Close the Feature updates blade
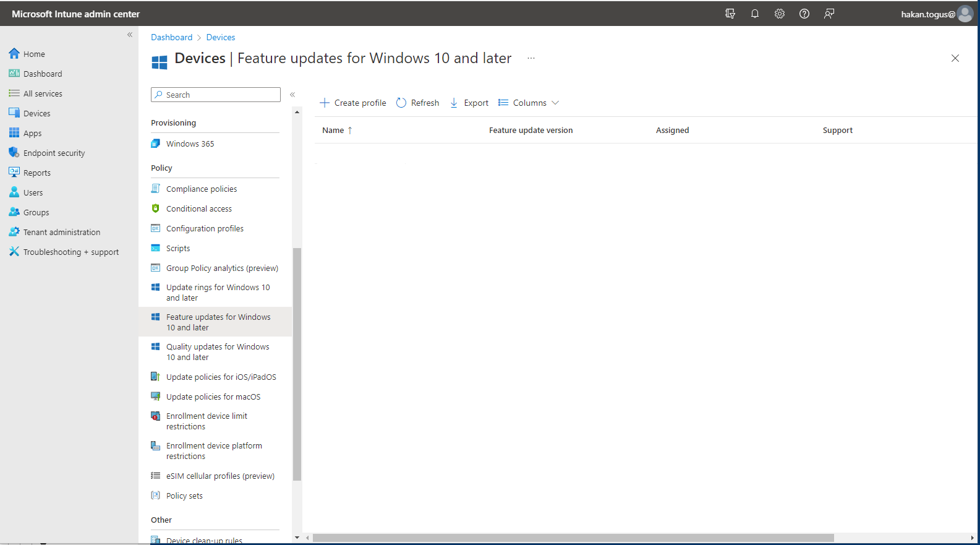The width and height of the screenshot is (980, 545). point(955,58)
